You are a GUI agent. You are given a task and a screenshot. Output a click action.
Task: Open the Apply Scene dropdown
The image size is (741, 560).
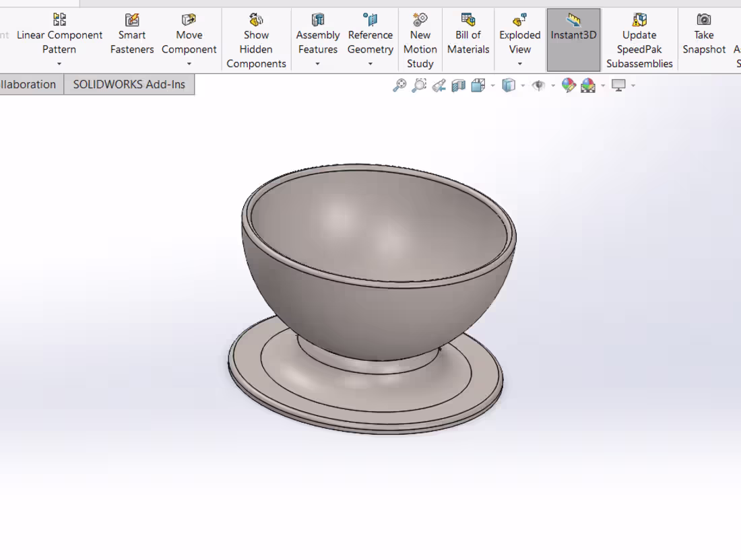click(x=602, y=85)
